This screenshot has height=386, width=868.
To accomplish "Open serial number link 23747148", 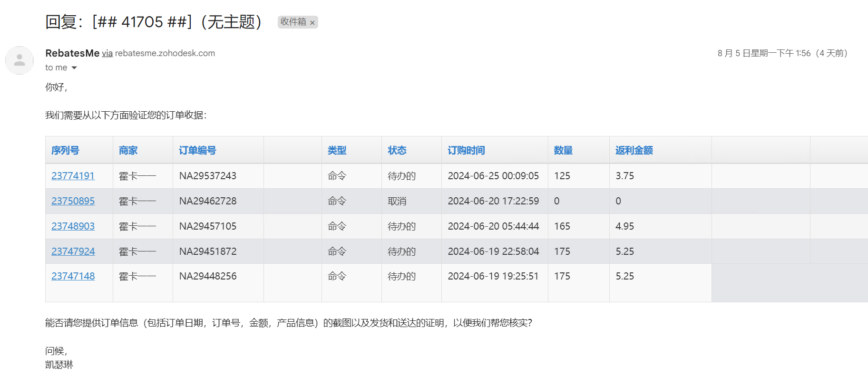I will (73, 276).
